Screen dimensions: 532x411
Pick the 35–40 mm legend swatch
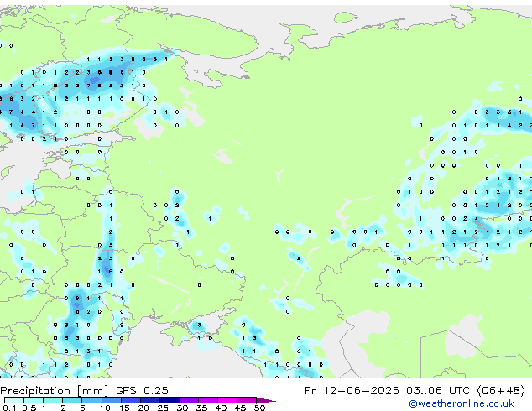208,400
